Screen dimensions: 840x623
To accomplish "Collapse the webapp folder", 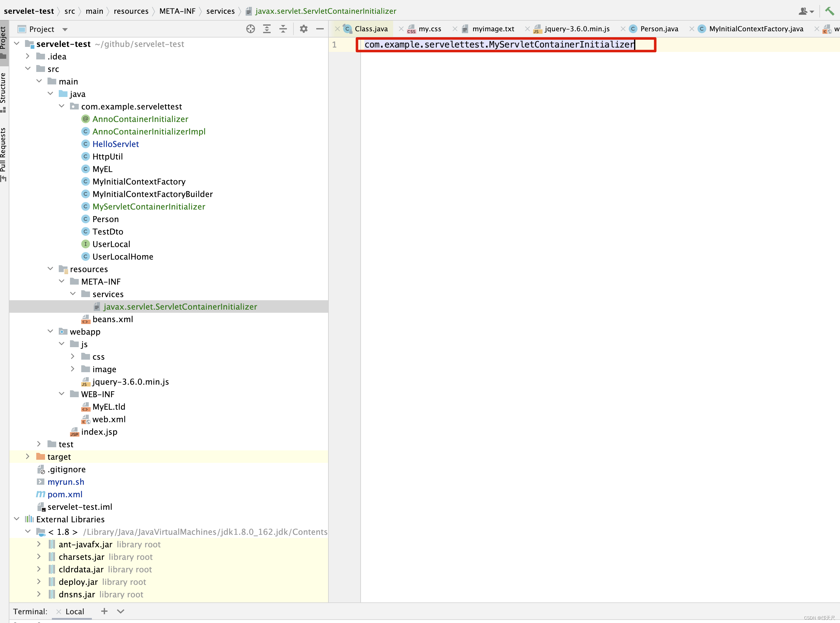I will coord(51,332).
